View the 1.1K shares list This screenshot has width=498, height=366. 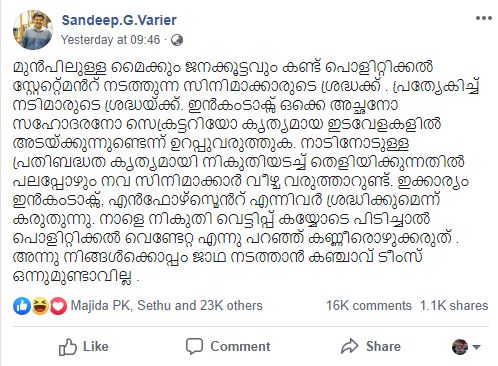454,306
